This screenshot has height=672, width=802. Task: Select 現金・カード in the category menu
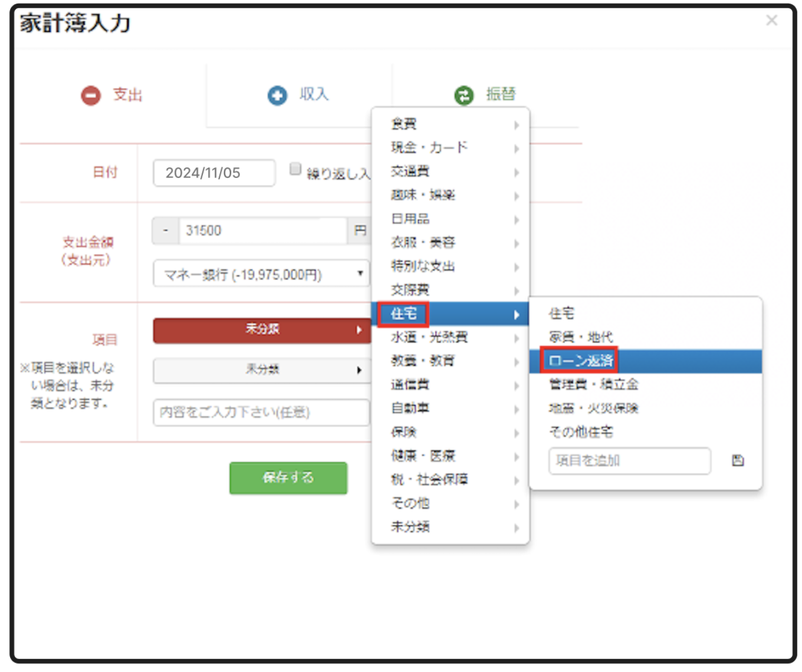(451, 147)
